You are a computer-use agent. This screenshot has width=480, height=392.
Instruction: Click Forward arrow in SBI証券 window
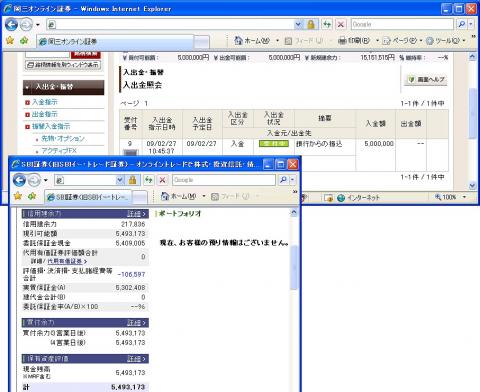click(34, 180)
